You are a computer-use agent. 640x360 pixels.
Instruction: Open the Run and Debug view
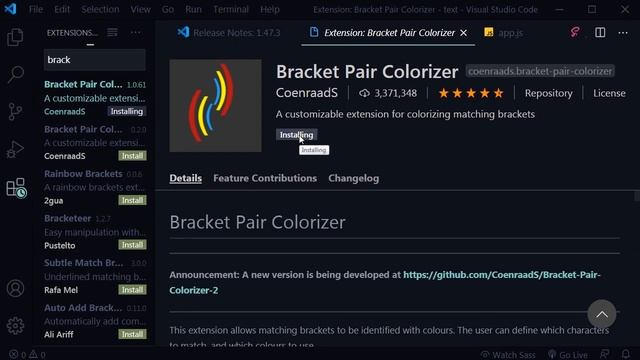coord(15,149)
